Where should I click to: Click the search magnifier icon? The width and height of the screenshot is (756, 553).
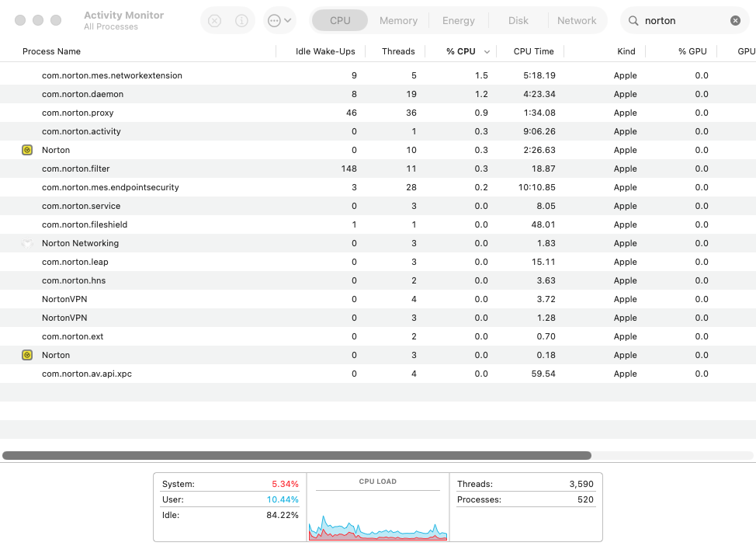pyautogui.click(x=633, y=21)
